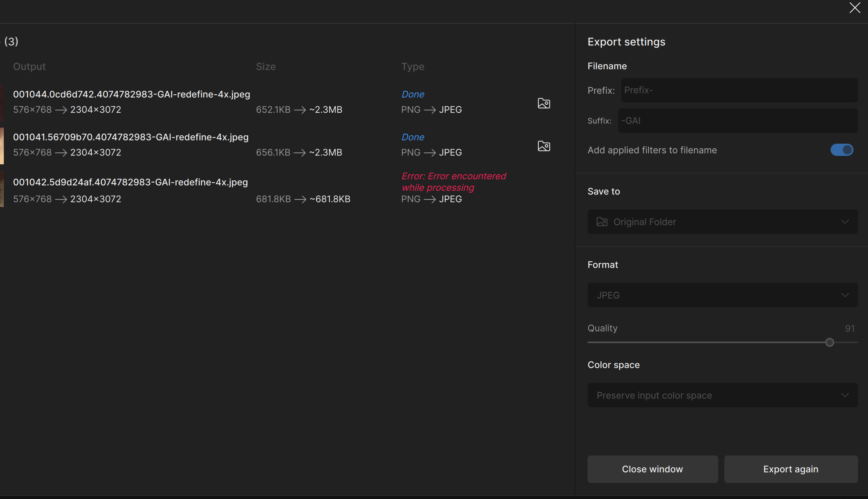868x499 pixels.
Task: Expand the Original Folder dropdown arrow
Action: pyautogui.click(x=845, y=222)
